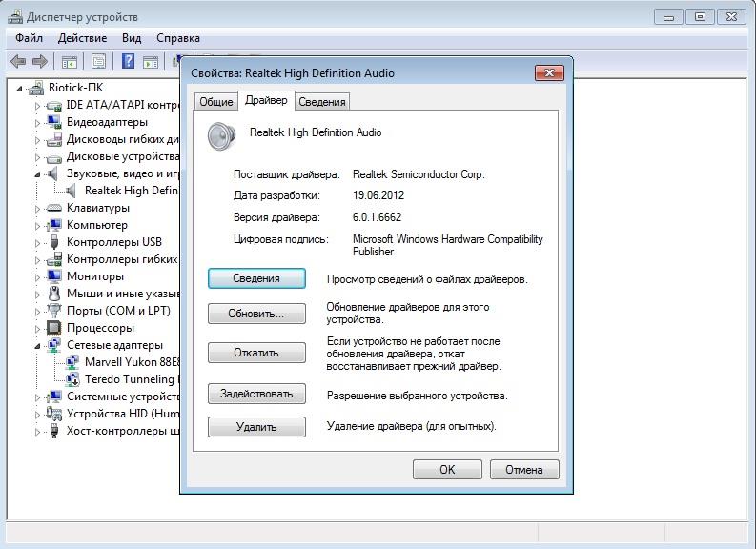Switch to the Сведения tab
Image resolution: width=756 pixels, height=549 pixels.
(x=321, y=102)
